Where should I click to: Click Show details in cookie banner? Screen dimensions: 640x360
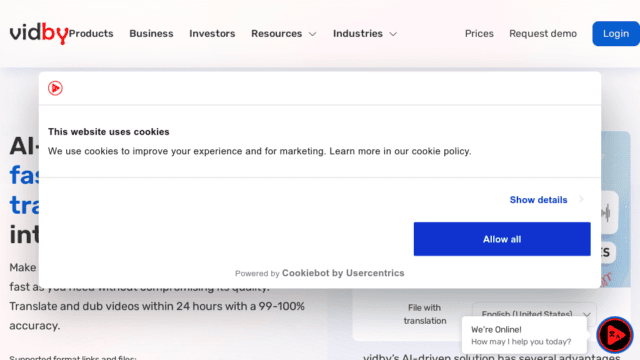point(538,200)
